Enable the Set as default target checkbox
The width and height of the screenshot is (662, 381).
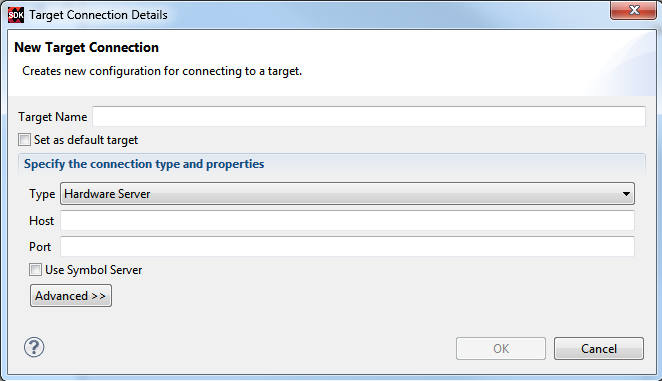[24, 140]
